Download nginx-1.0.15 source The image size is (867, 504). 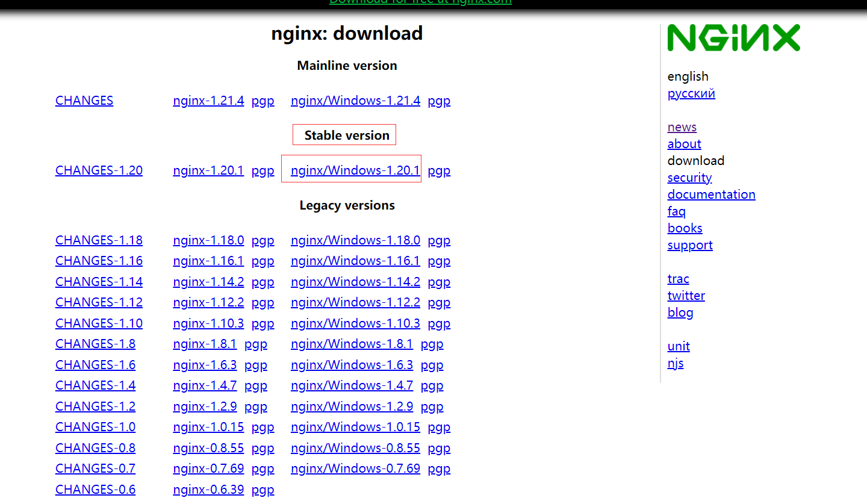point(208,427)
